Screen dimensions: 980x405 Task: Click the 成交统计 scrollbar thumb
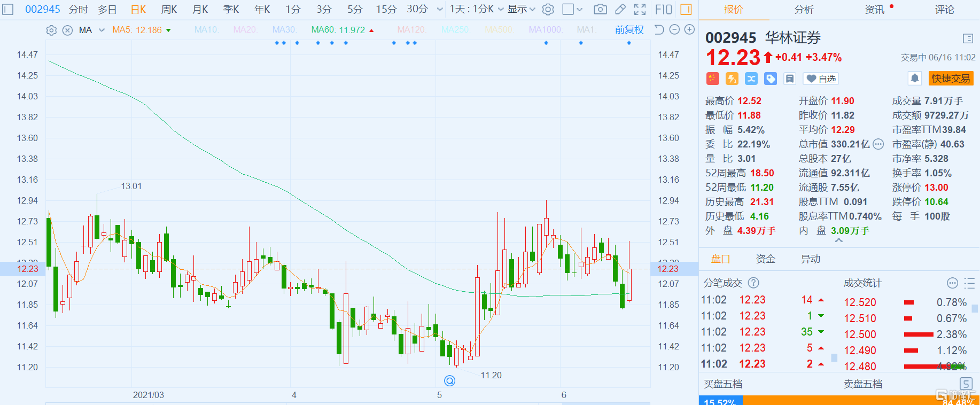coord(975,309)
